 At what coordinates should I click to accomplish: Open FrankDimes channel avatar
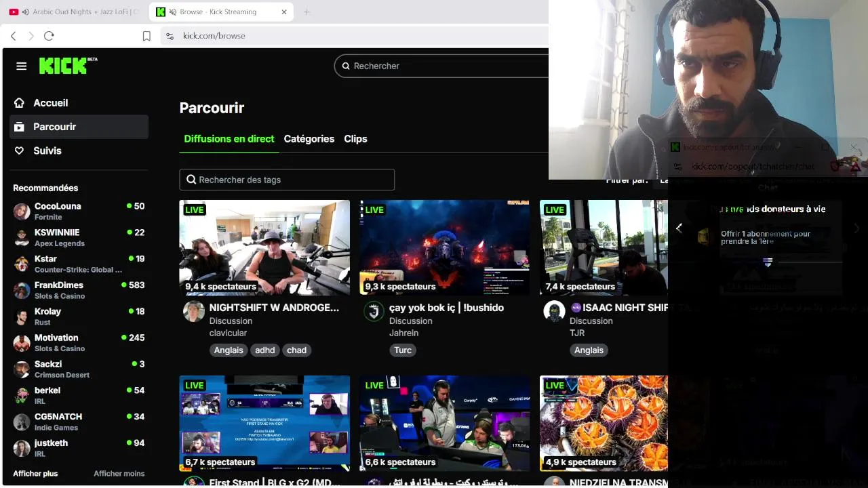coord(22,290)
